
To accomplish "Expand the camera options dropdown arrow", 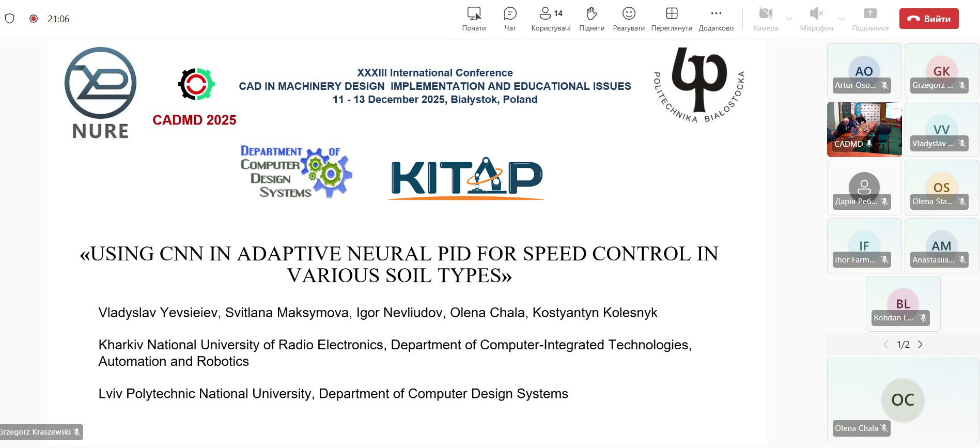I will [789, 19].
